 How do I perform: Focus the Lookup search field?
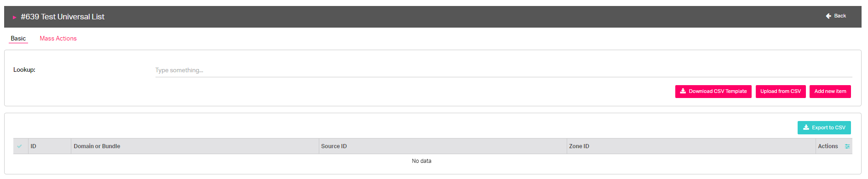(x=504, y=70)
